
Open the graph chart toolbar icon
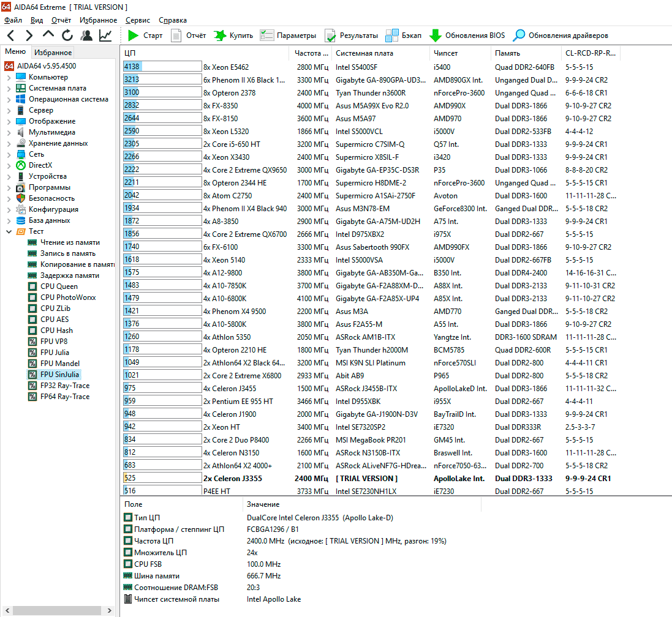[x=105, y=36]
